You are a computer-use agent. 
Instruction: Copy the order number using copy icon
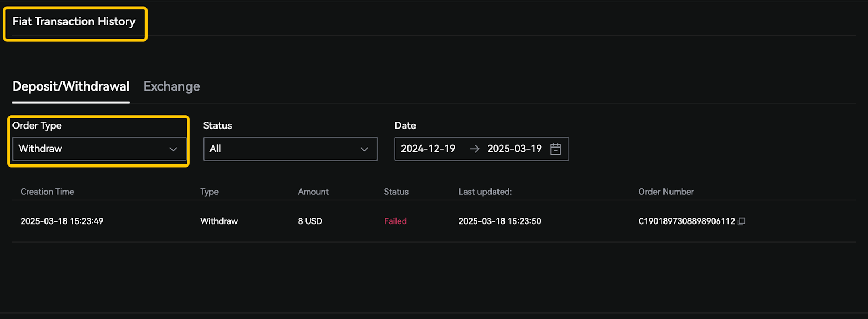[x=742, y=221]
